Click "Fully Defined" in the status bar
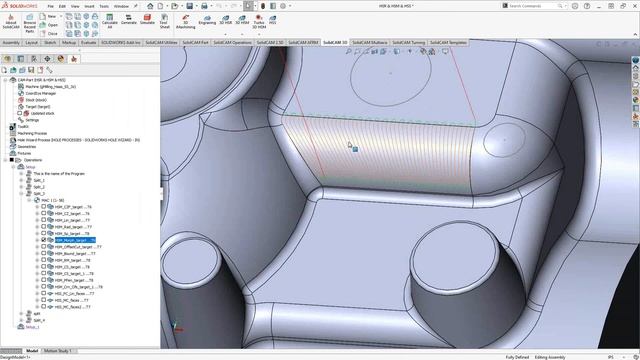The height and width of the screenshot is (360, 640). tap(517, 357)
